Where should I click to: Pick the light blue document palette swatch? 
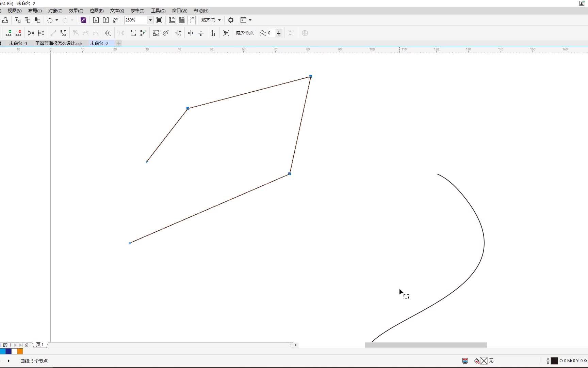pos(3,351)
